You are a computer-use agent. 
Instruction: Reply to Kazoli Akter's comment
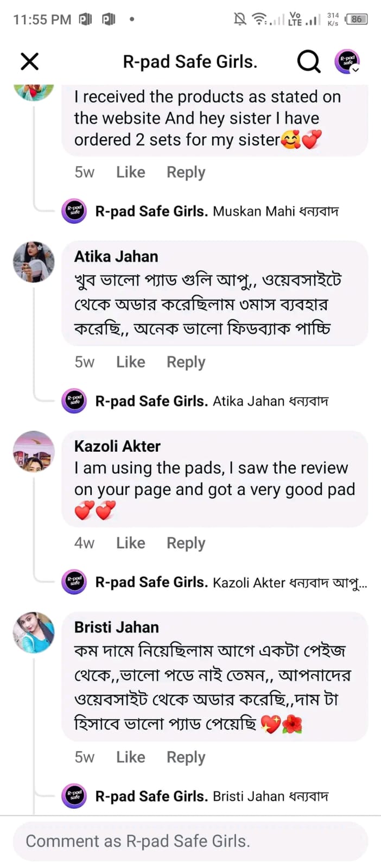pyautogui.click(x=186, y=543)
